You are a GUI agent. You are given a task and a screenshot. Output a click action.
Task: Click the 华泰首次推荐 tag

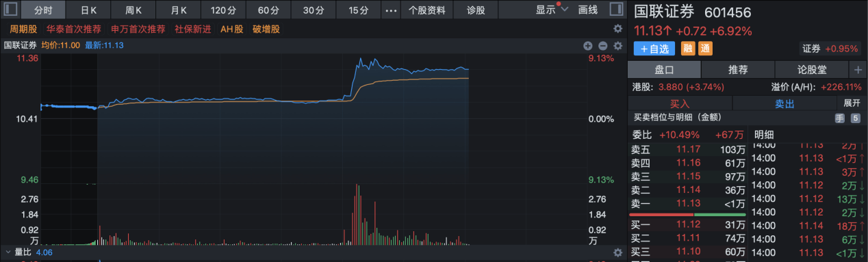(x=73, y=29)
